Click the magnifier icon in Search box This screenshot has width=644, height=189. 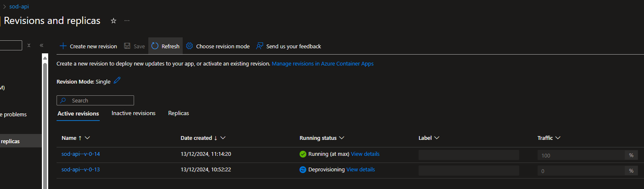[x=63, y=100]
